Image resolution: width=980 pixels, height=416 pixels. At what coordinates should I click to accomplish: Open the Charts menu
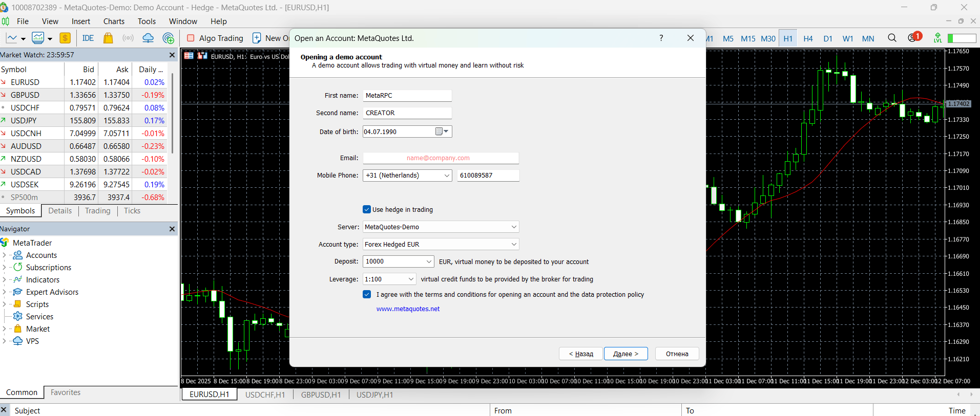114,21
